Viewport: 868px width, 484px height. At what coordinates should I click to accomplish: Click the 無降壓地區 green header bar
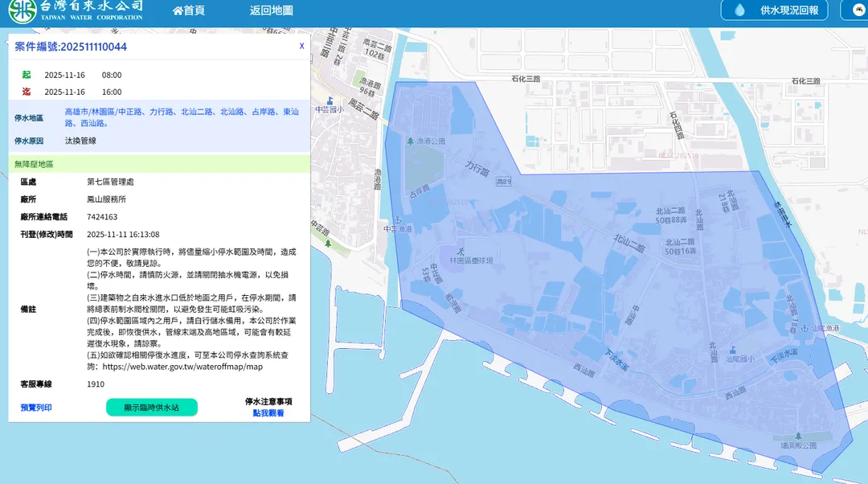click(x=159, y=164)
